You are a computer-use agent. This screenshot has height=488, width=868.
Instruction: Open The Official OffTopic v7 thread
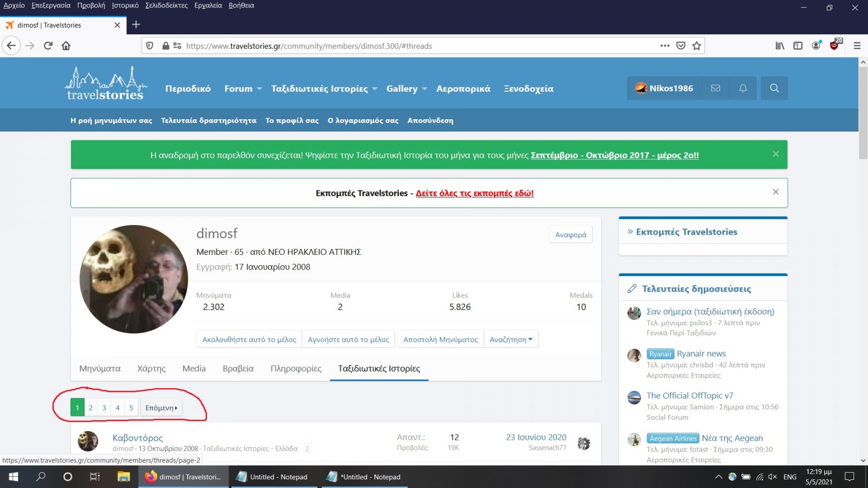[x=690, y=396]
